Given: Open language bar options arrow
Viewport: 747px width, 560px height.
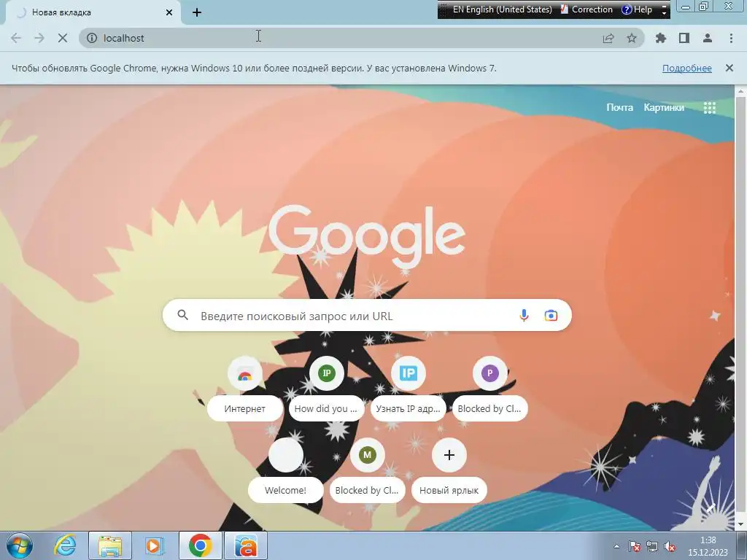Looking at the screenshot, I should tap(664, 13).
